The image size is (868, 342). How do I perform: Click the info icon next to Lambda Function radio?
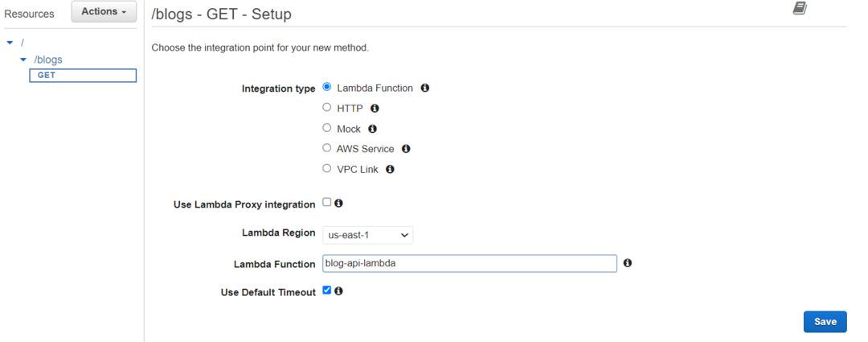click(x=425, y=88)
